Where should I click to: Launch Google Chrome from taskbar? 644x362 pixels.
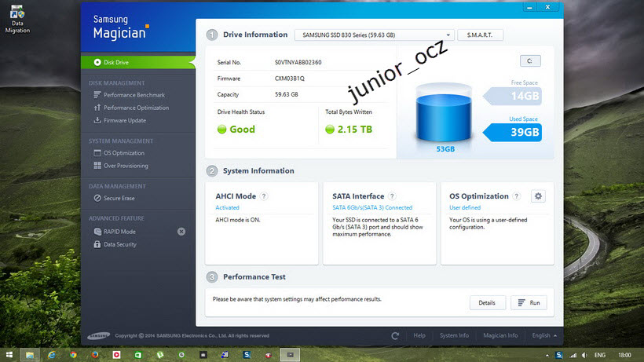click(73, 355)
